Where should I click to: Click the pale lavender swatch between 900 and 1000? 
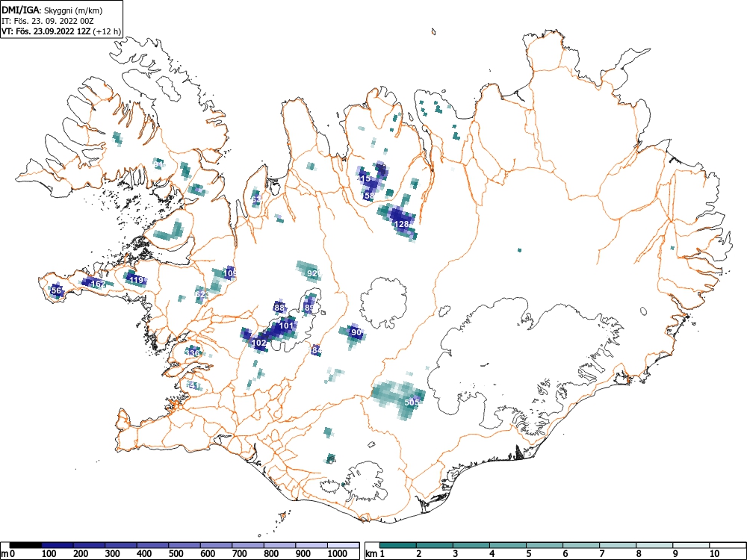[311, 545]
